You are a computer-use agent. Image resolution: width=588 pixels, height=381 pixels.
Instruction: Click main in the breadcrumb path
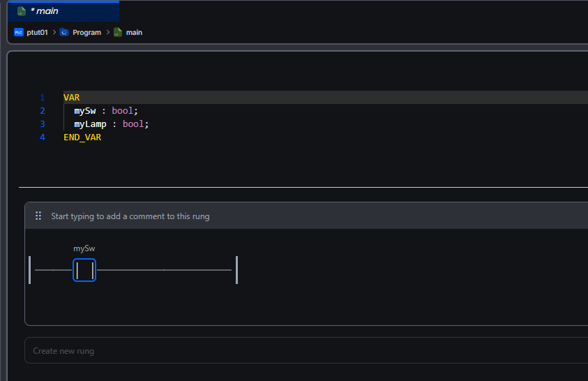(x=134, y=32)
